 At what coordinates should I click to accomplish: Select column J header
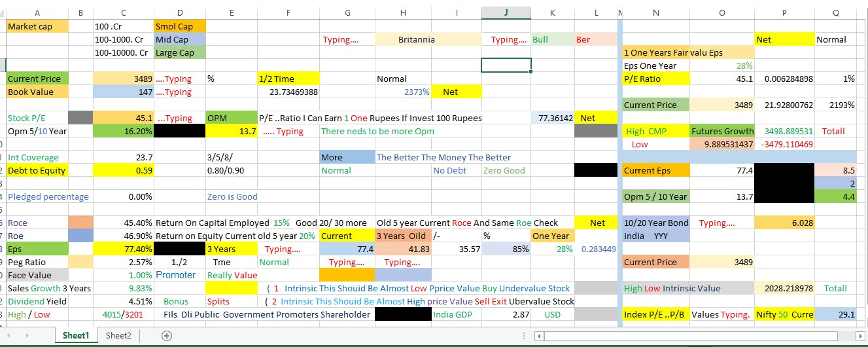point(506,12)
